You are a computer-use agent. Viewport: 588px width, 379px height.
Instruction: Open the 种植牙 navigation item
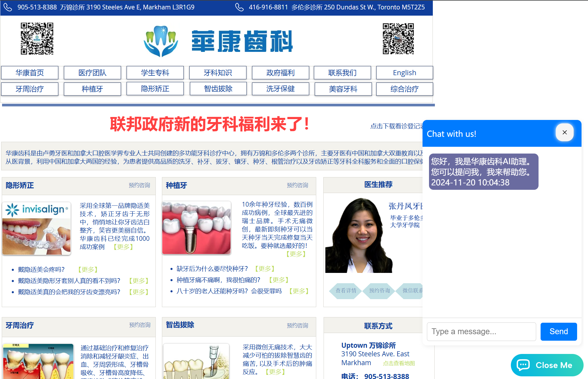point(92,89)
